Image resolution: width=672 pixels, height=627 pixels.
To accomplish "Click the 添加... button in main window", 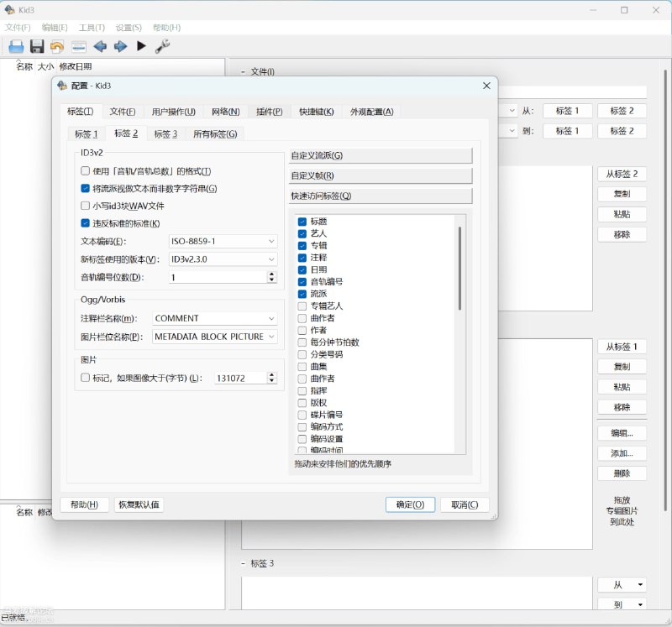I will click(x=622, y=453).
